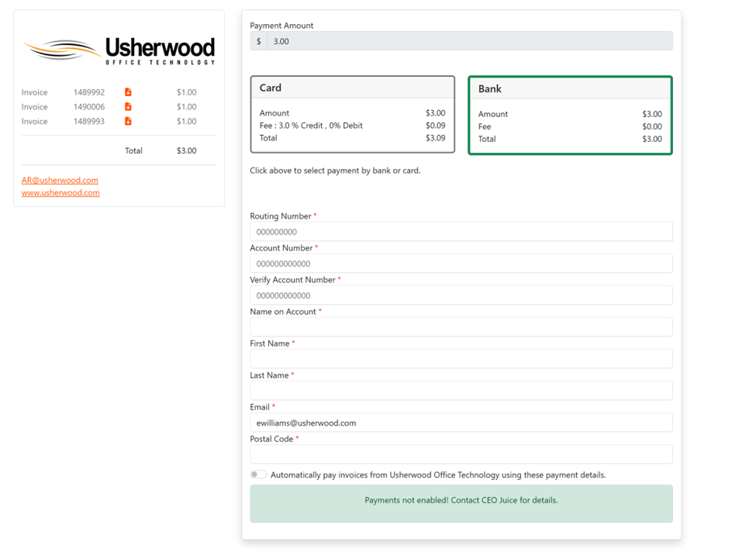Screen dimensions: 756x549
Task: Click the dollar sign amount prefix
Action: coord(259,41)
